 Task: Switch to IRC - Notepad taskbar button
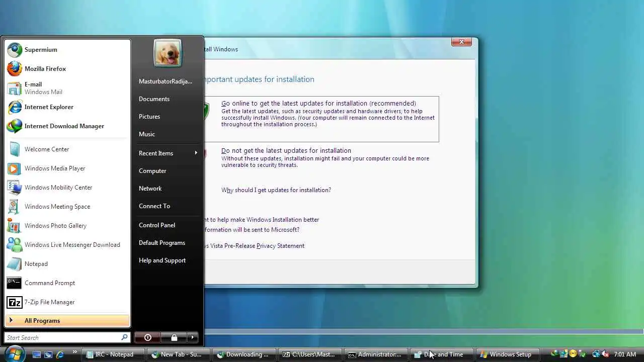(114, 354)
